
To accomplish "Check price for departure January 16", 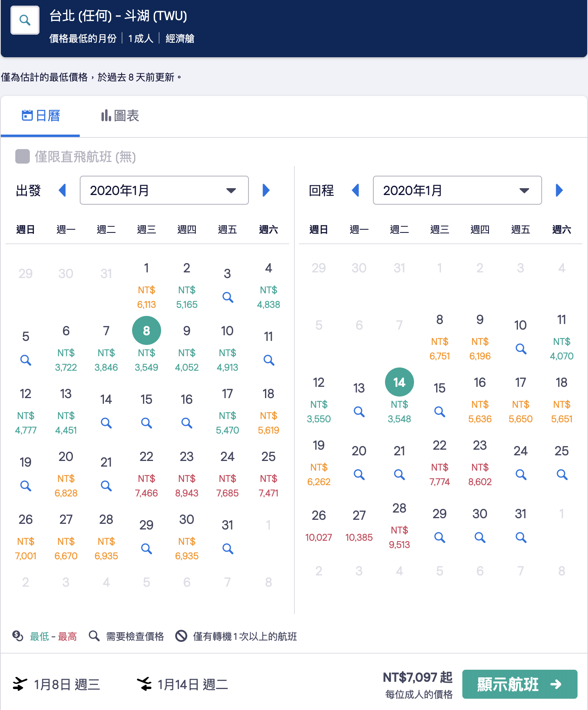I will coord(187,423).
